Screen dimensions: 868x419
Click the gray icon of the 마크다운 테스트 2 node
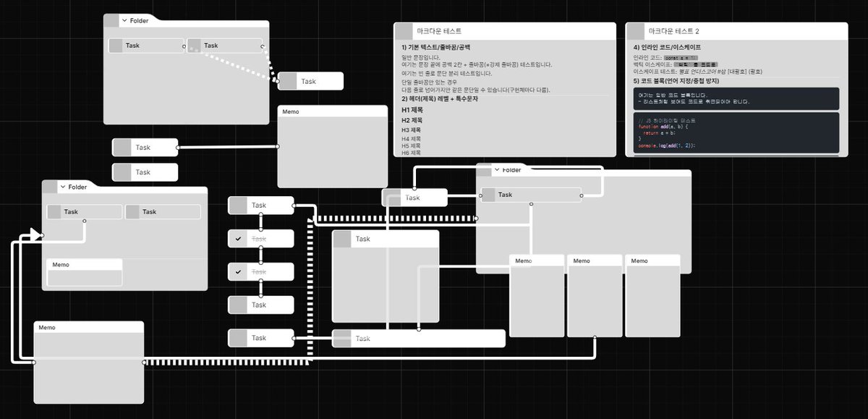[x=635, y=32]
